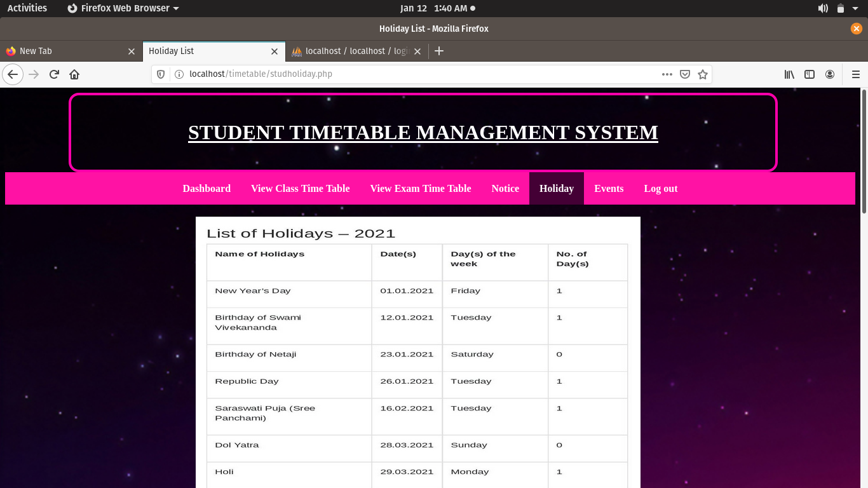Image resolution: width=868 pixels, height=488 pixels.
Task: Click the reload page icon
Action: [54, 74]
